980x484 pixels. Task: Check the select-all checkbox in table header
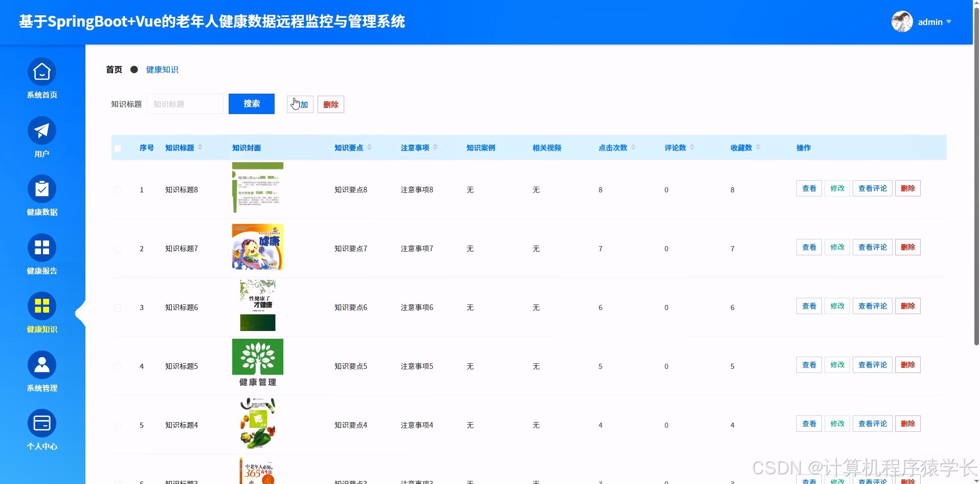[x=118, y=148]
